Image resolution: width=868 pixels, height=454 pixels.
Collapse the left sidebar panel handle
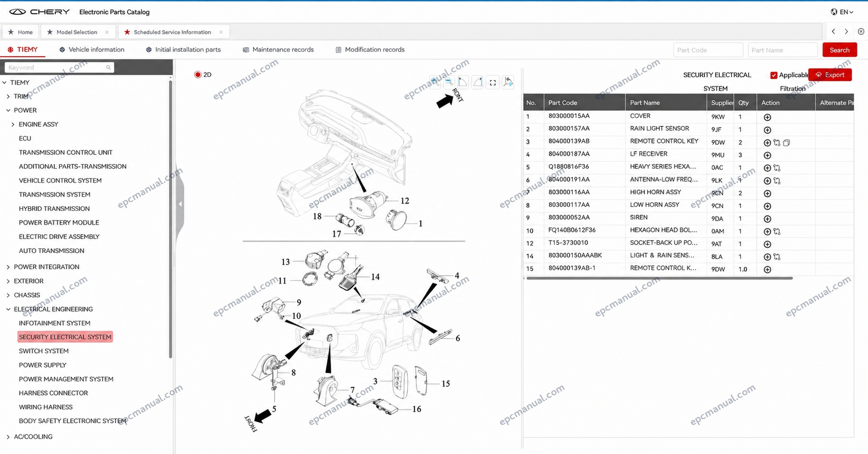coord(180,204)
